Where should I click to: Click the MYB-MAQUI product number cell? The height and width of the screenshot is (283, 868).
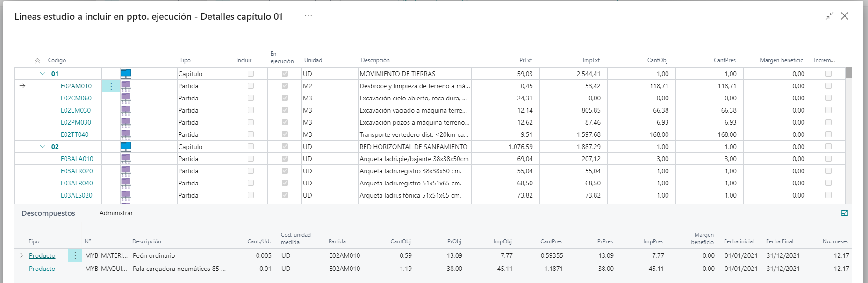106,269
